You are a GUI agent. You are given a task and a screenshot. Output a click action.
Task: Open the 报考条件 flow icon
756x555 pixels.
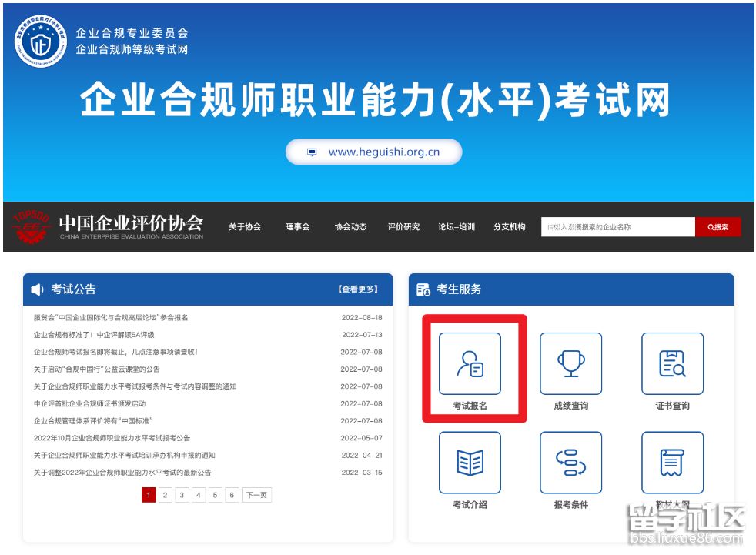pos(570,463)
